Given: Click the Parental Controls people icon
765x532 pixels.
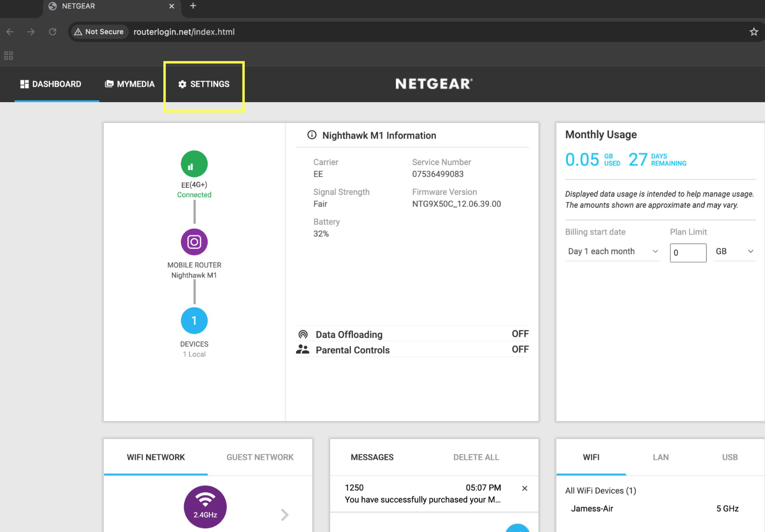Looking at the screenshot, I should (303, 349).
